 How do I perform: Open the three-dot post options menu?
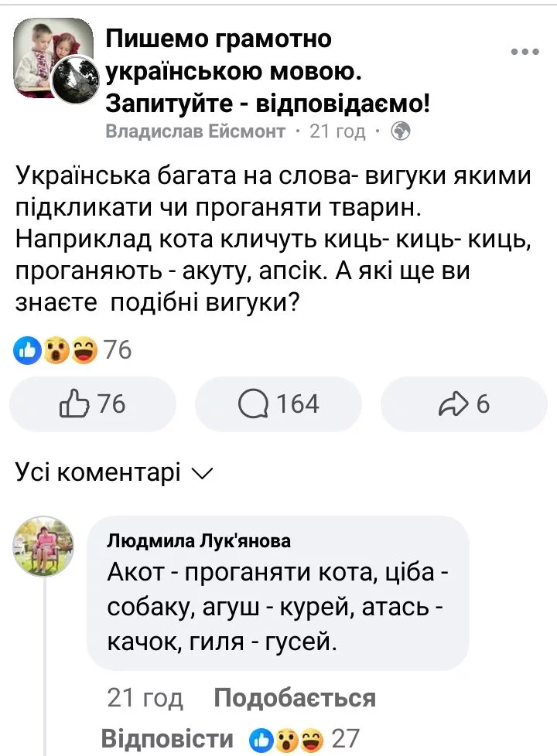[x=525, y=52]
